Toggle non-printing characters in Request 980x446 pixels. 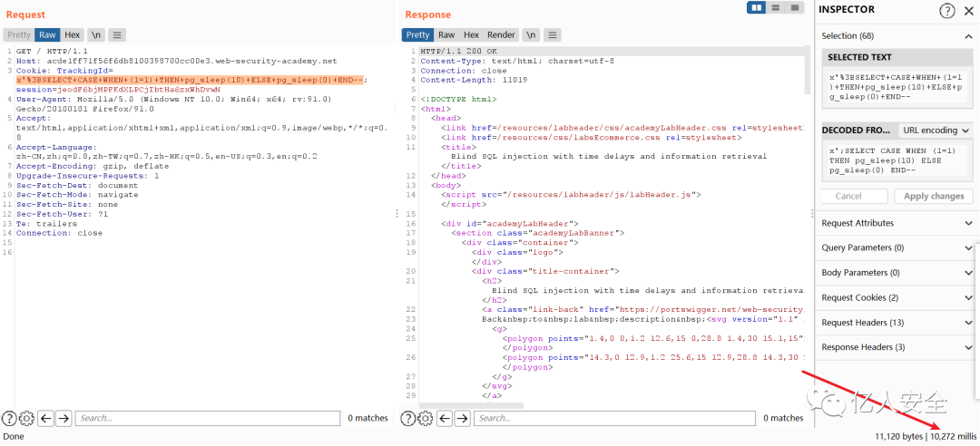96,35
